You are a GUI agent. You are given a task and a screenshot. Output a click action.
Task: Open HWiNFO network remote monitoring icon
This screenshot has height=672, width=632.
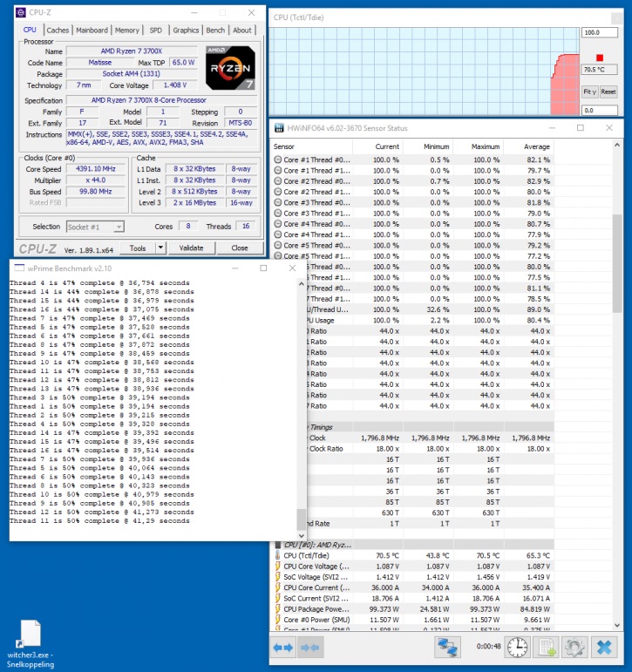pos(447,647)
